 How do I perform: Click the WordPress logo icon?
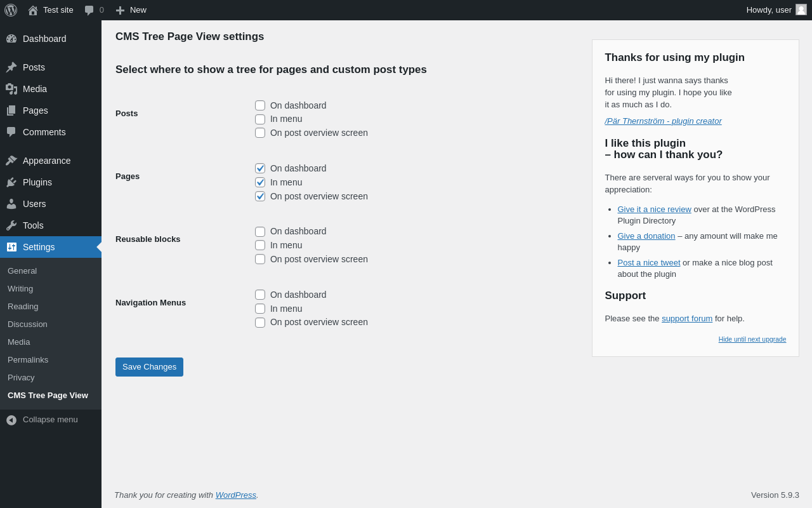[11, 10]
